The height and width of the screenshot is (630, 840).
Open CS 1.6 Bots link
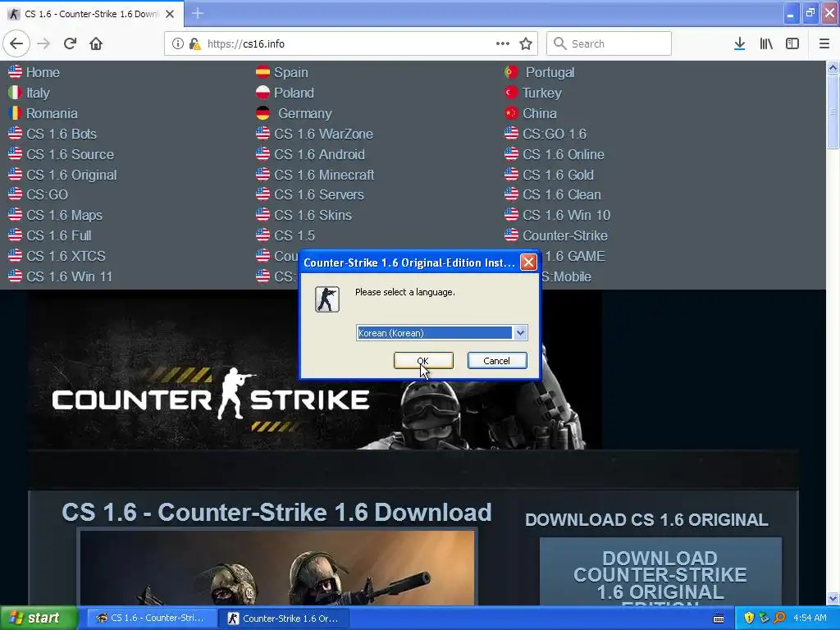tap(62, 134)
